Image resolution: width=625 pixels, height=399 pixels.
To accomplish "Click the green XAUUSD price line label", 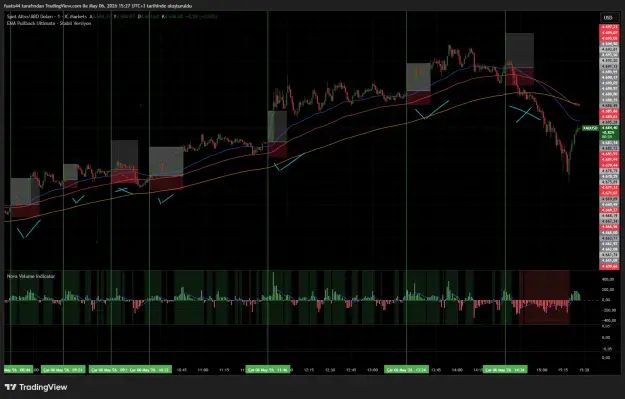I will click(590, 128).
